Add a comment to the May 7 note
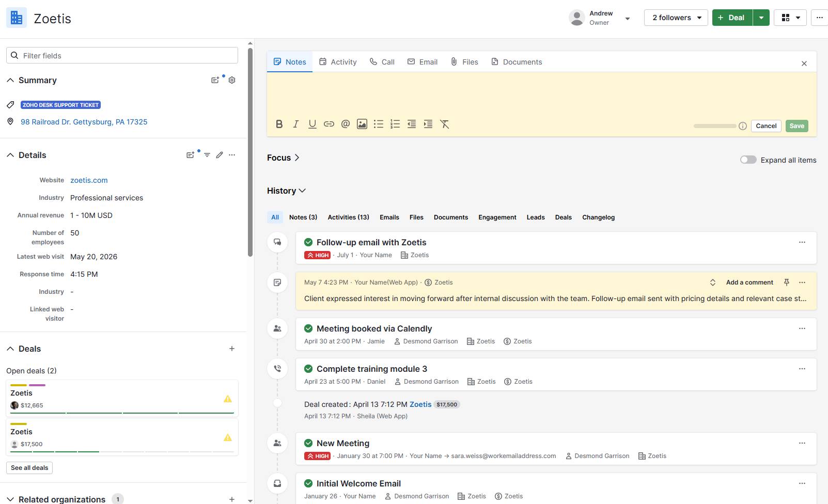 [x=749, y=282]
